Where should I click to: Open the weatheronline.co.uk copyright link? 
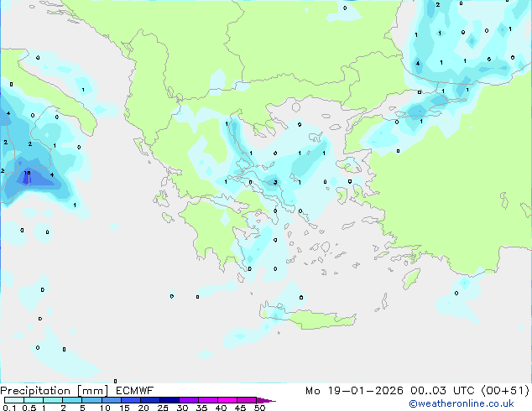click(x=462, y=403)
